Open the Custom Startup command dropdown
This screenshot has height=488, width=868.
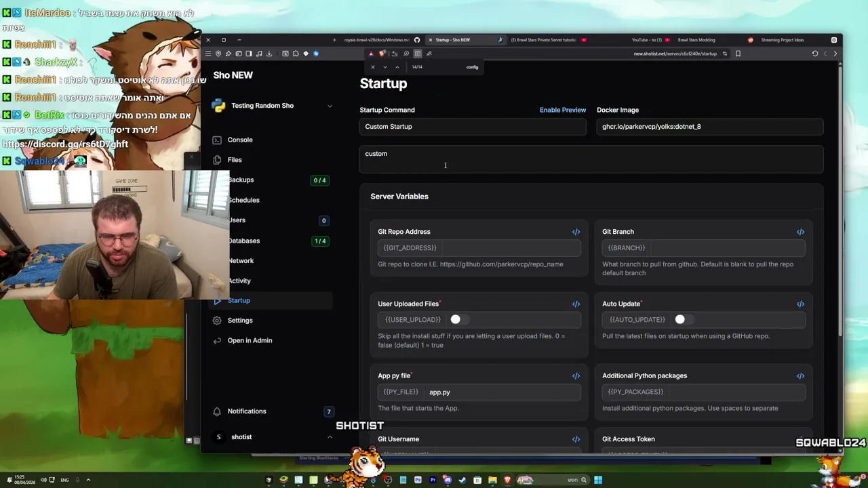473,127
